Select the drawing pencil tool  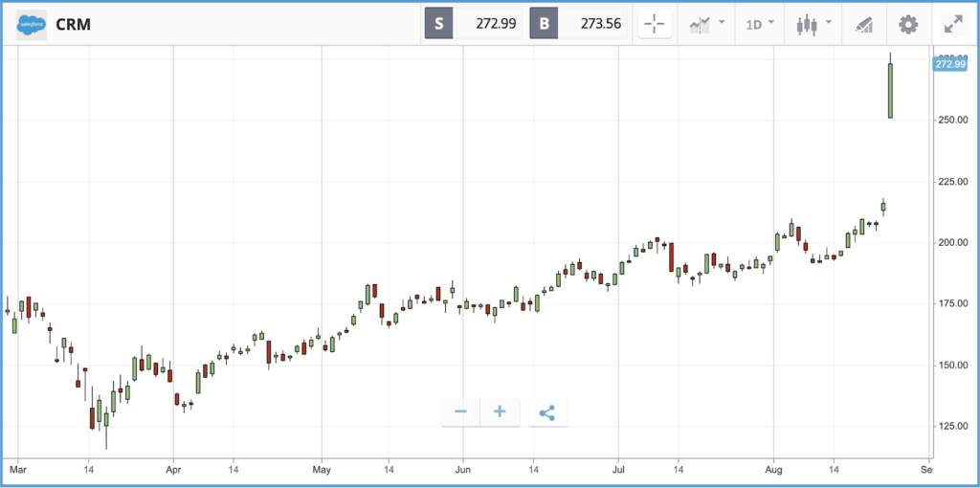863,25
